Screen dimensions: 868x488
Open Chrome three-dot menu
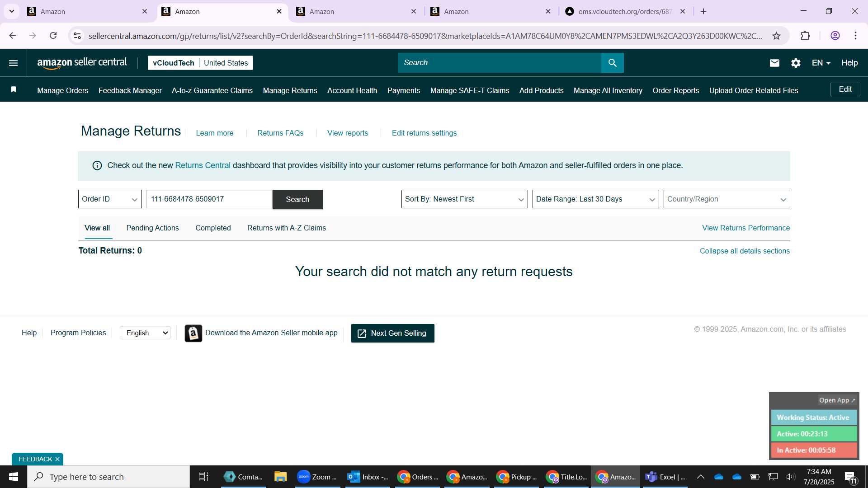click(x=855, y=36)
